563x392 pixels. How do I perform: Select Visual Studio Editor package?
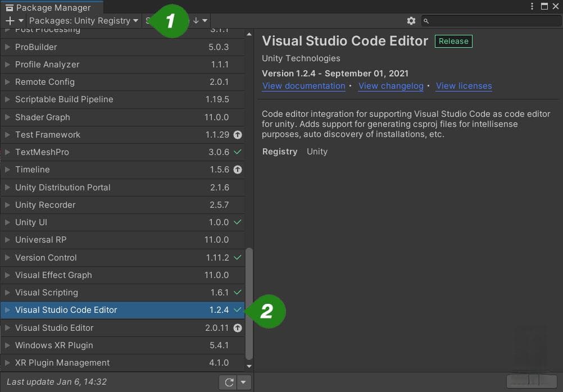coord(122,328)
